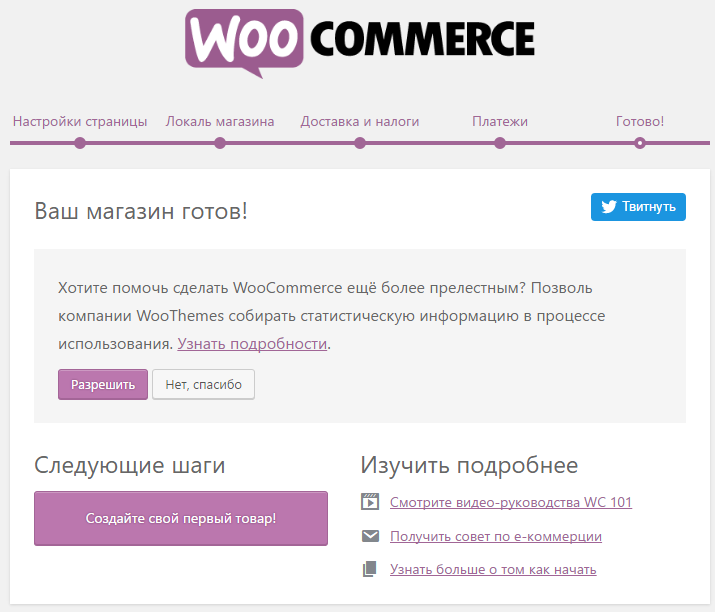
Task: Click the Готово! progress dot
Action: tap(640, 143)
